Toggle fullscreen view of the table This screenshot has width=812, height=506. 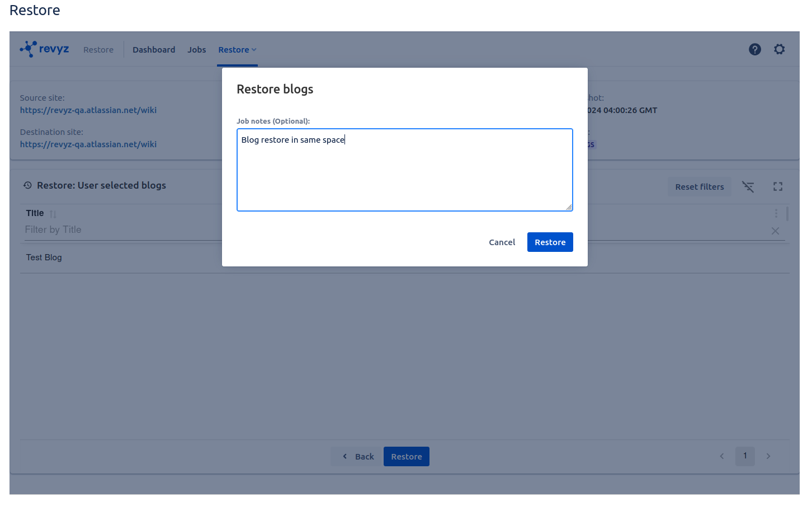tap(777, 187)
